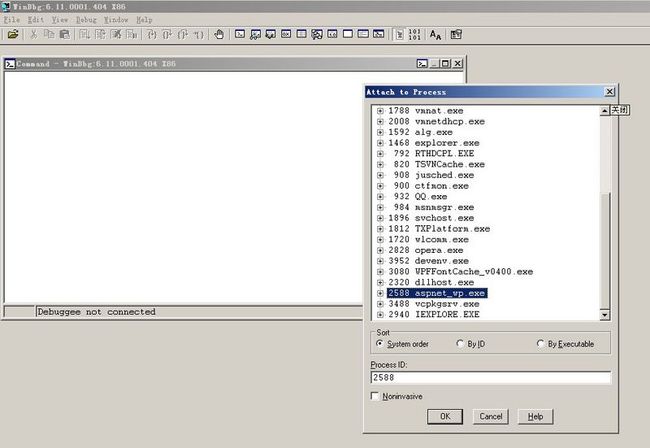Enable the Noninvasive checkbox
The image size is (650, 448).
pos(375,396)
